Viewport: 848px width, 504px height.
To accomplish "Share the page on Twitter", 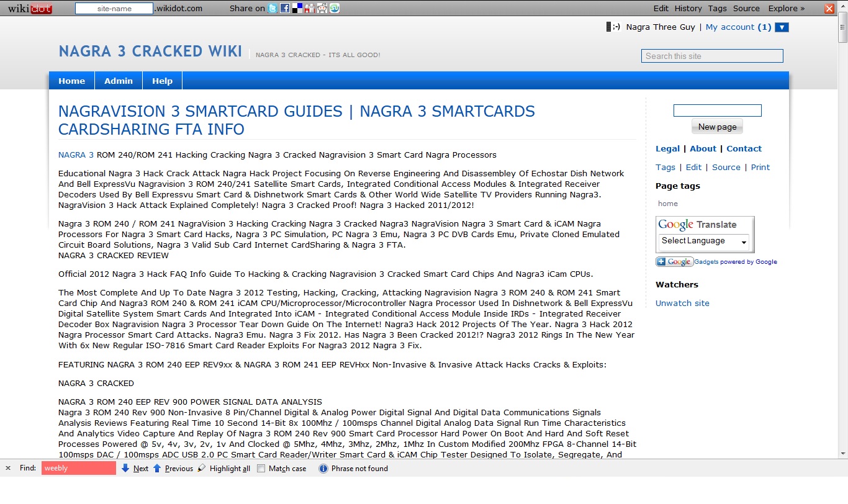I will [x=273, y=9].
